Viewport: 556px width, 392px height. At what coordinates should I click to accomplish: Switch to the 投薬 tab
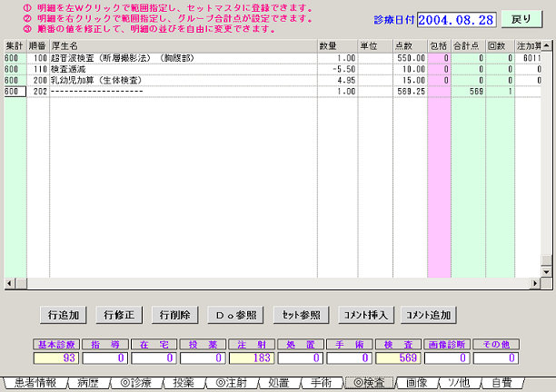183,383
